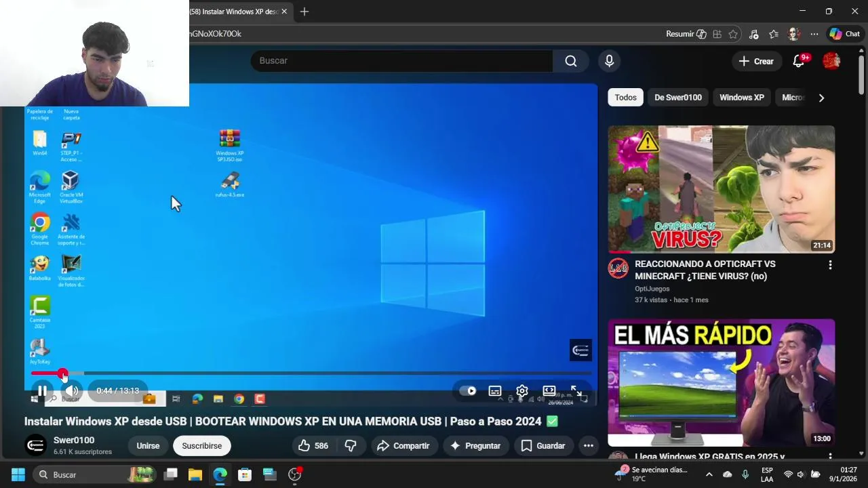The image size is (868, 488).
Task: Click the Preguntar button
Action: (x=475, y=446)
